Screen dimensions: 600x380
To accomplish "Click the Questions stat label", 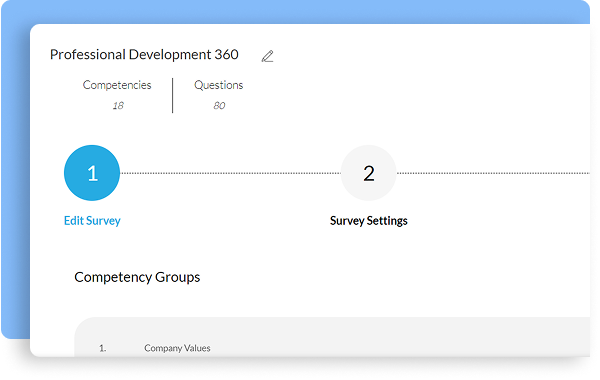I will (x=218, y=85).
